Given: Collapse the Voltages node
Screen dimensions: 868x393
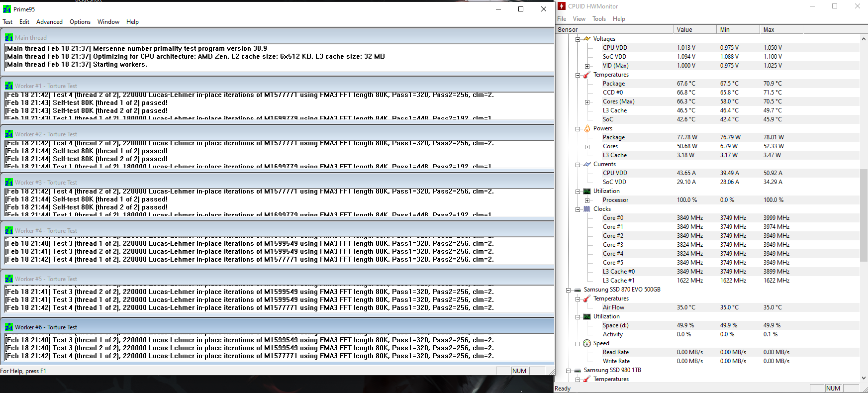Looking at the screenshot, I should tap(578, 39).
